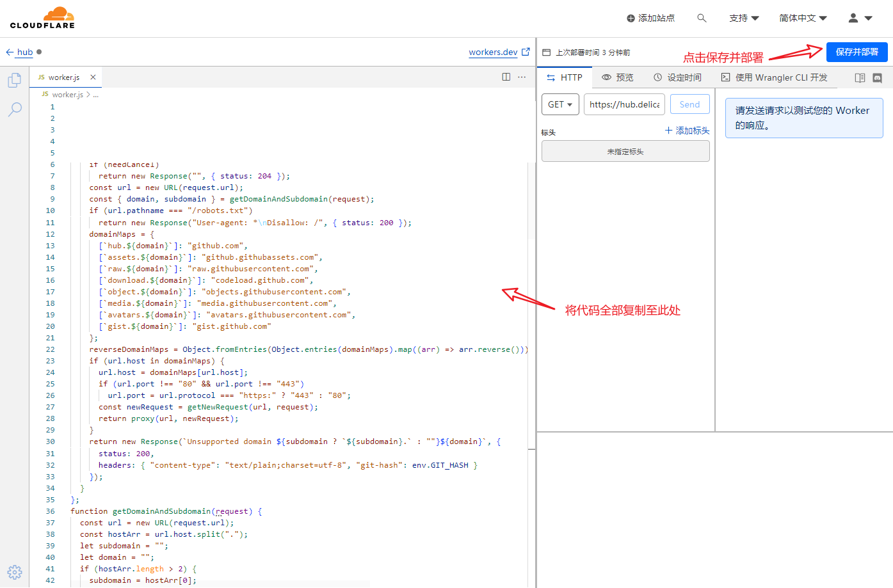Switch to the HTTP tab

point(565,77)
